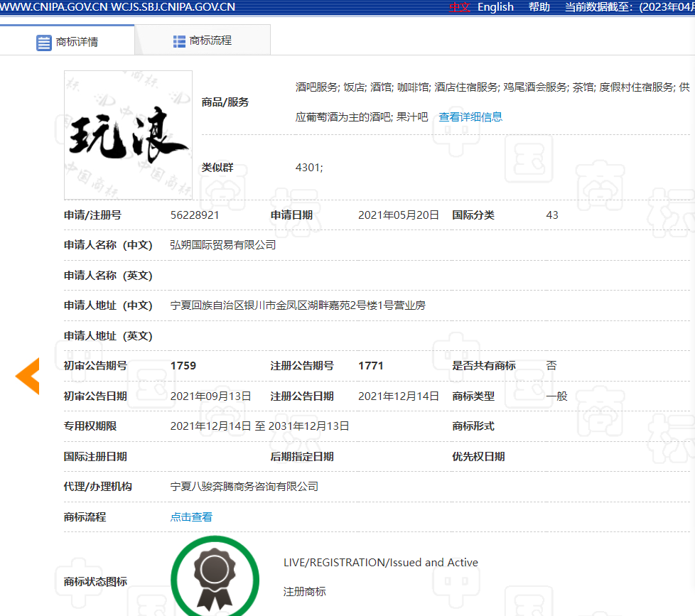
Task: Click the 专用权期限 date range value
Action: [259, 426]
